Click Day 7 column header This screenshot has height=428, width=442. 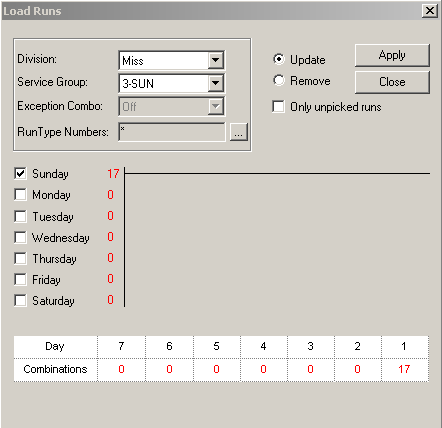point(121,347)
